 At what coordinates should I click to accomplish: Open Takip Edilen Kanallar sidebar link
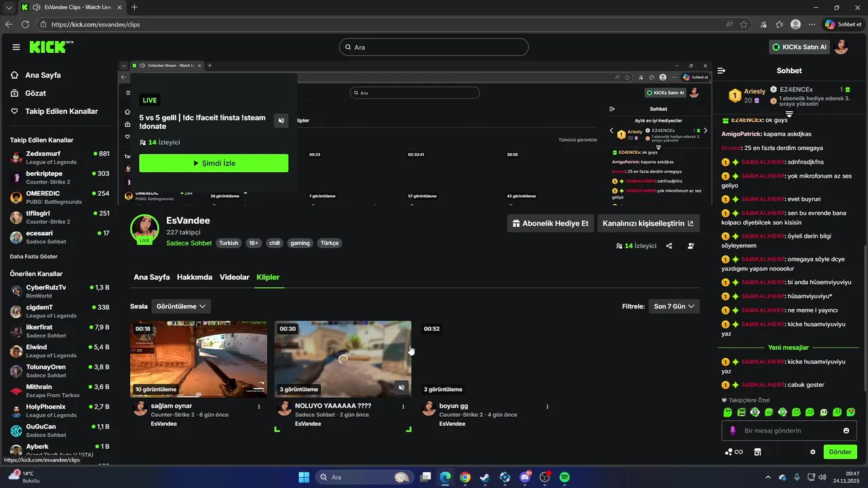pyautogui.click(x=54, y=111)
